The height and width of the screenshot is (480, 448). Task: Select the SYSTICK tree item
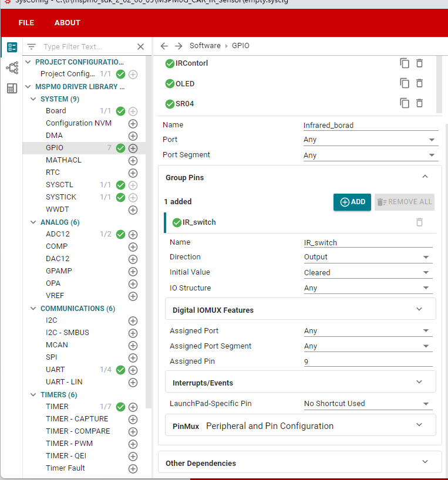[61, 197]
